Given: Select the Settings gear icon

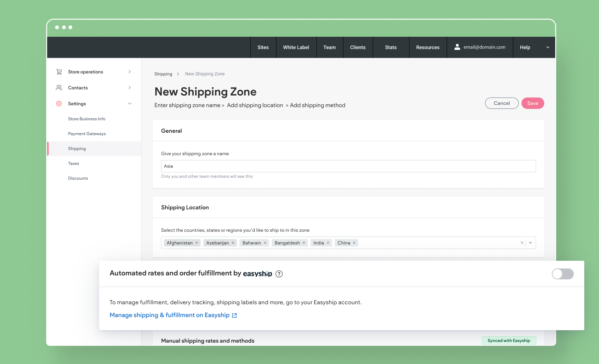Looking at the screenshot, I should 59,104.
